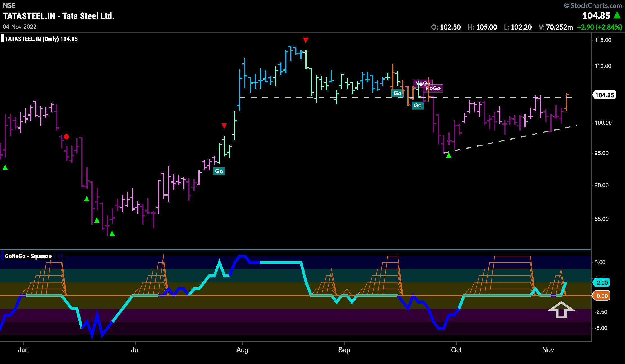Screen dimensions: 625x364
Task: Click the upper Go label in mid-September
Action: [x=398, y=93]
